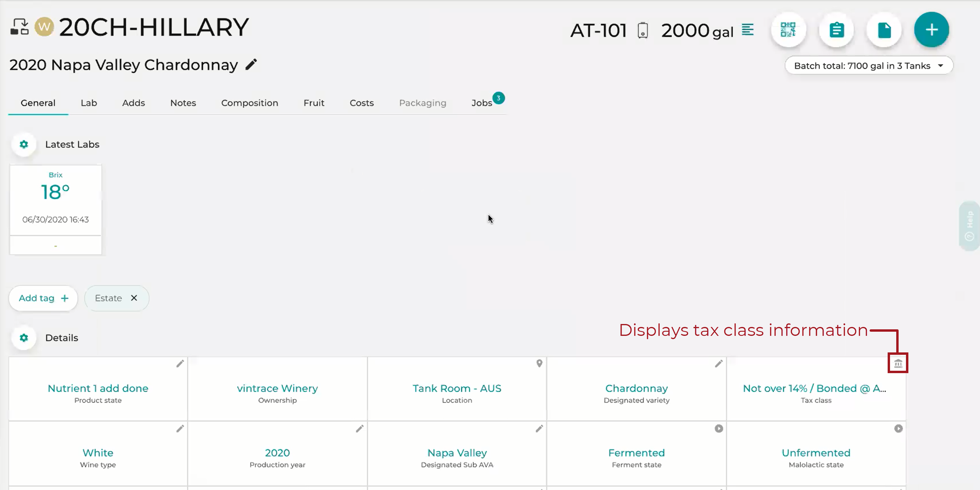This screenshot has width=980, height=490.
Task: Switch to the Lab tab
Action: point(88,103)
